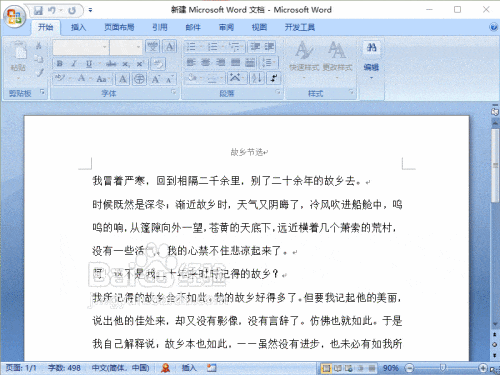Toggle ruler icon above vertical scrollbar

[x=495, y=112]
